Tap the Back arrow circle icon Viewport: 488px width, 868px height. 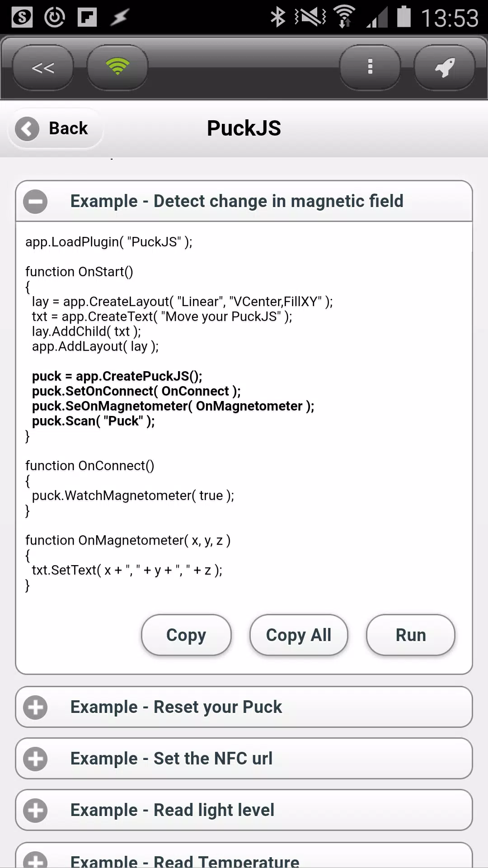(27, 129)
